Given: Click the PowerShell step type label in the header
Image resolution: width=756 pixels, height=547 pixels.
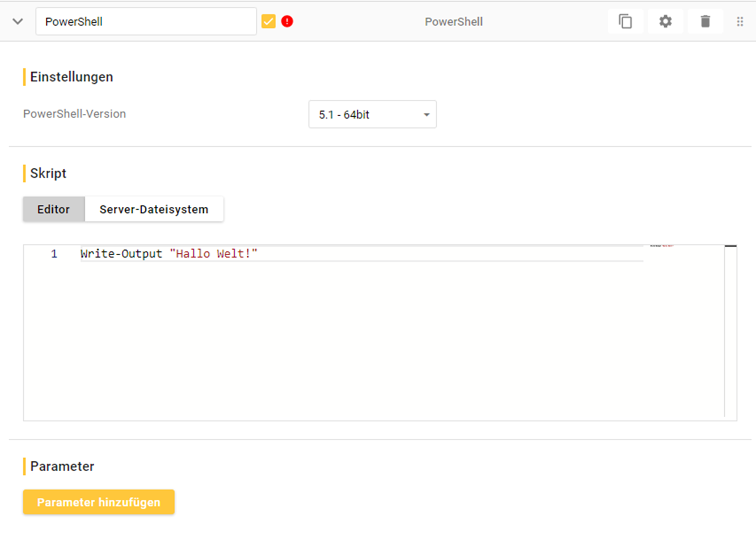Looking at the screenshot, I should click(x=454, y=22).
